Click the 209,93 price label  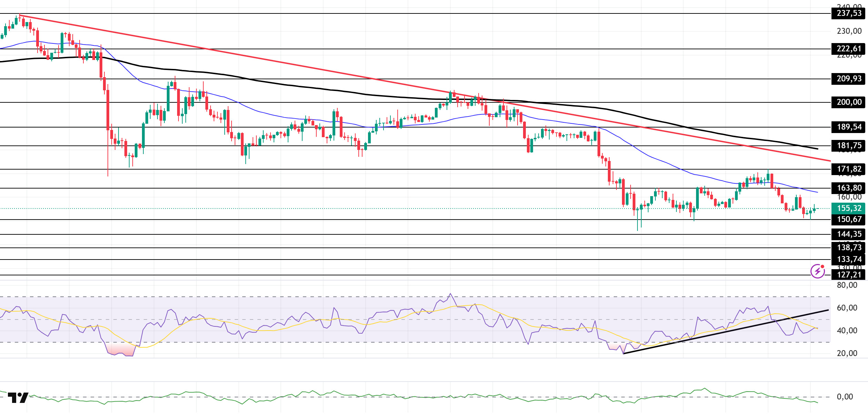click(849, 79)
